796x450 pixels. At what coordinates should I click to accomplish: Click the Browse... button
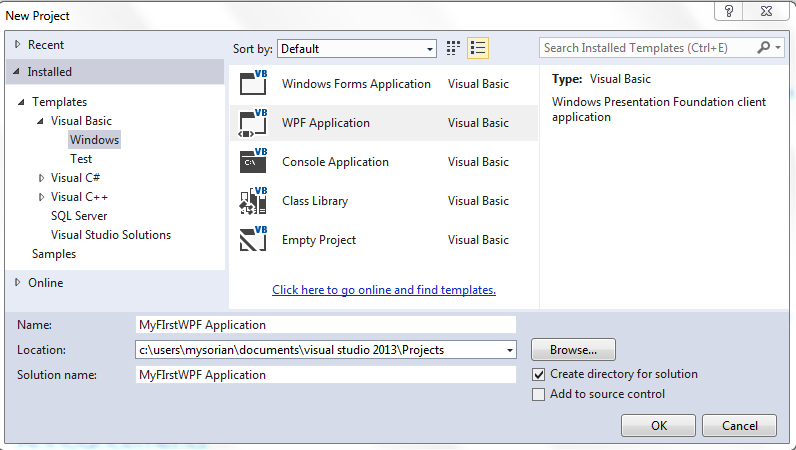point(573,350)
